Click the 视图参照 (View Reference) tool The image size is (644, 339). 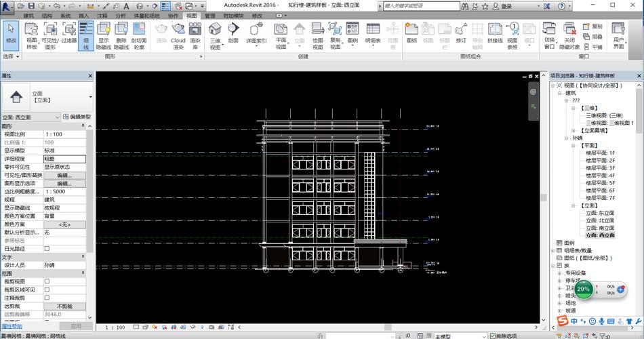pyautogui.click(x=512, y=35)
